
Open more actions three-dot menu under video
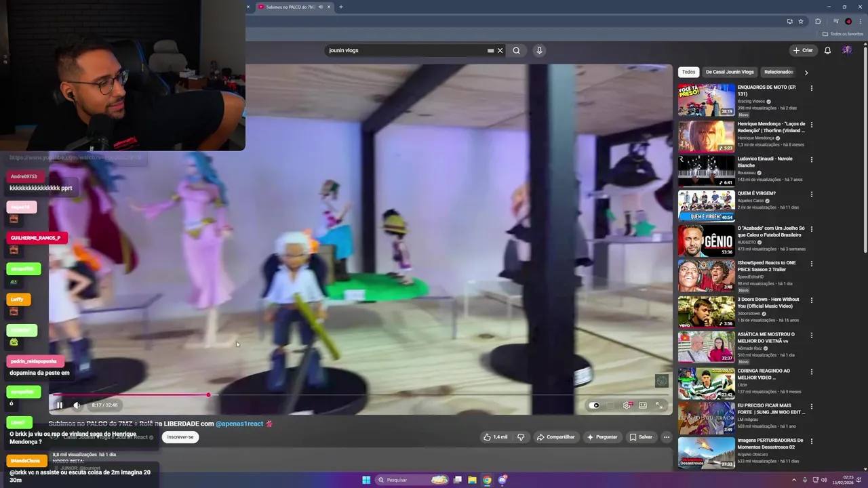[x=666, y=437]
